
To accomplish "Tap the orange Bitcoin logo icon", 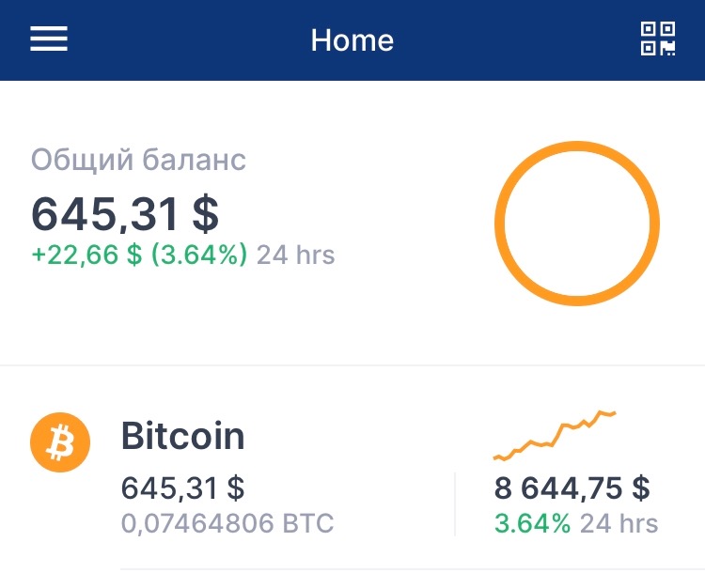I will coord(60,442).
